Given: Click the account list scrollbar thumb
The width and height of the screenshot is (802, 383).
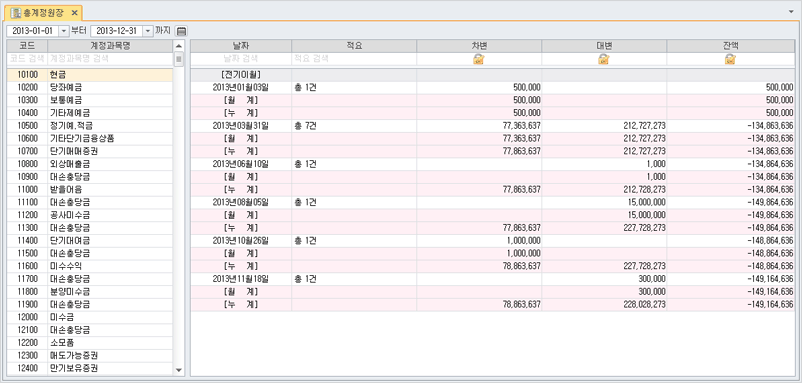Looking at the screenshot, I should (x=179, y=60).
